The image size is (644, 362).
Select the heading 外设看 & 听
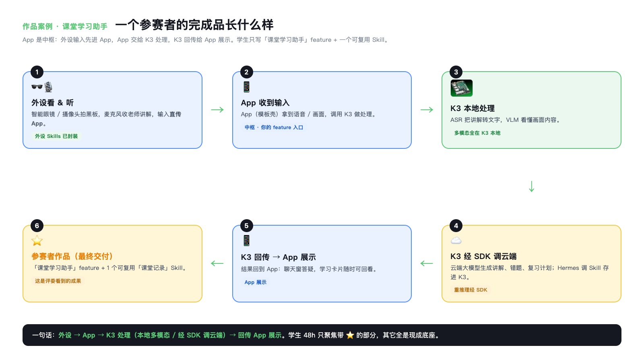[x=53, y=103]
